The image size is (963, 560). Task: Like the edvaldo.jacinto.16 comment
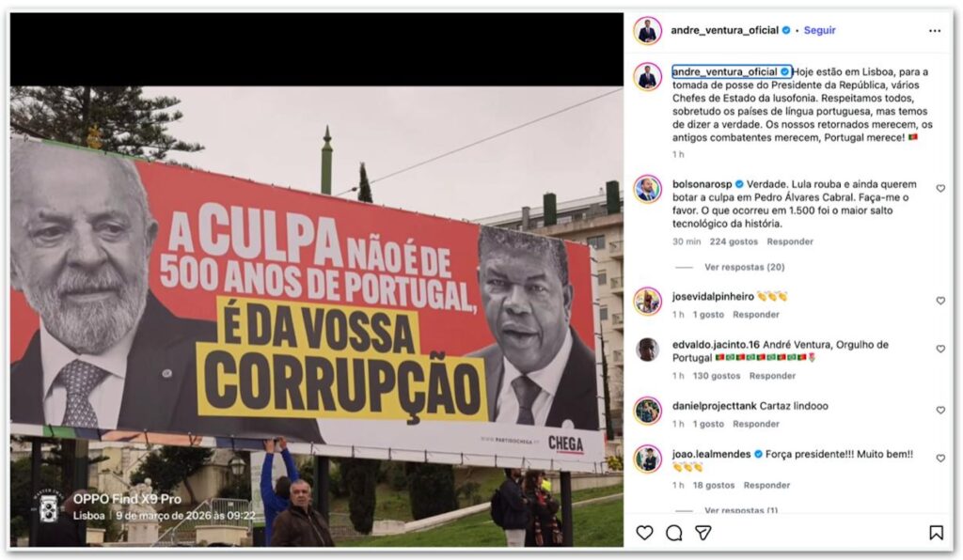(940, 349)
